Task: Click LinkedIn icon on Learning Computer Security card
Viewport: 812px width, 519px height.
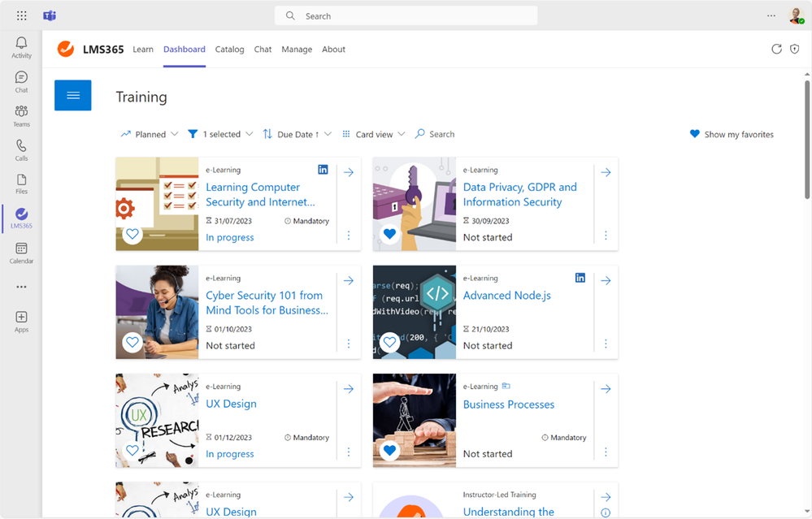Action: [x=323, y=170]
